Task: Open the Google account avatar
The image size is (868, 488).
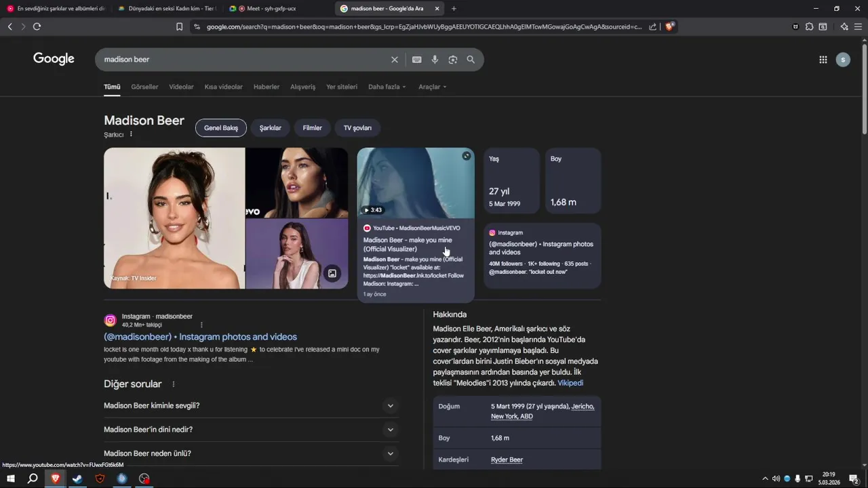Action: (x=843, y=60)
